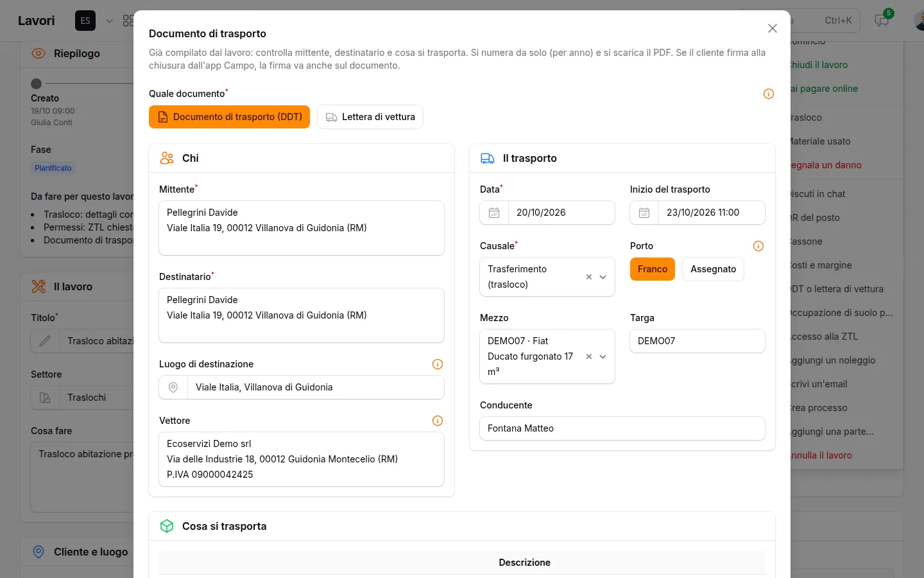Open the Ctrl+K search box
The width and height of the screenshot is (924, 578).
pos(825,21)
